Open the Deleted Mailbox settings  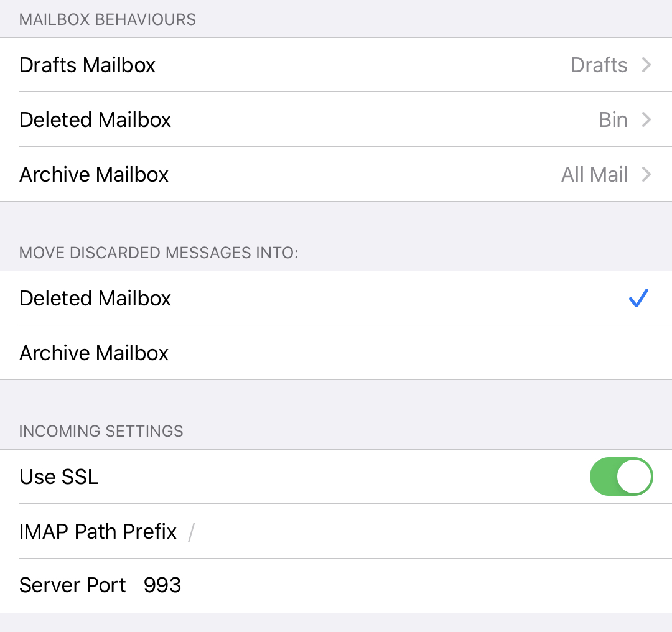click(x=336, y=119)
